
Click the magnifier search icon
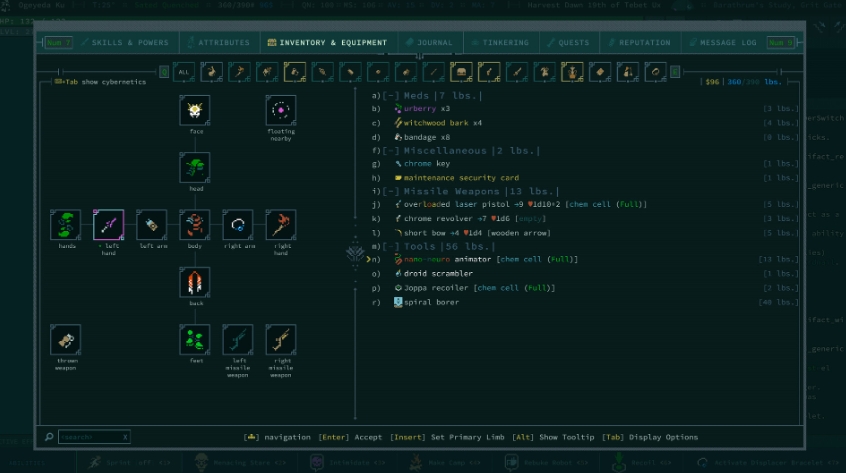tap(49, 437)
